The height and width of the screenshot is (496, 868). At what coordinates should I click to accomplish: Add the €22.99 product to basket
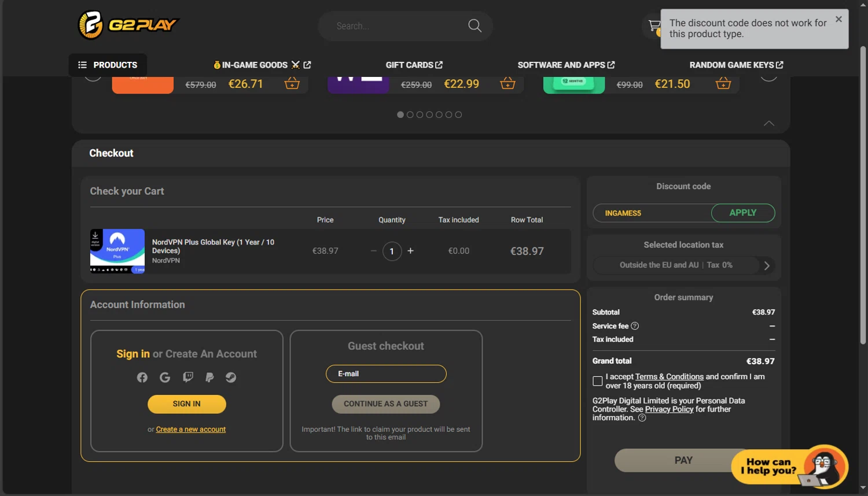click(x=507, y=83)
